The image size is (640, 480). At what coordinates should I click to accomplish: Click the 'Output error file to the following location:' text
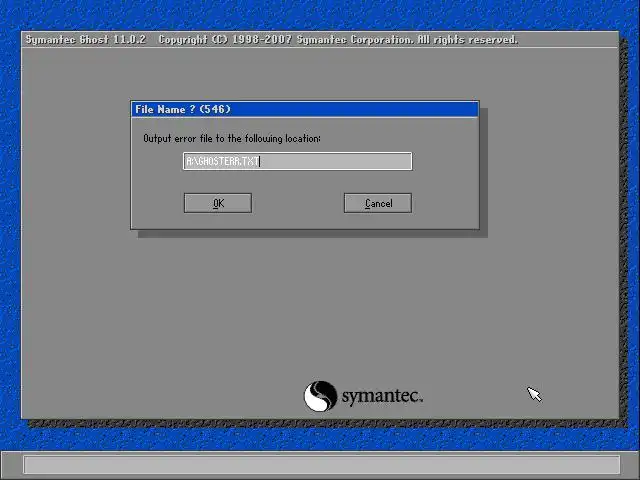[232, 139]
